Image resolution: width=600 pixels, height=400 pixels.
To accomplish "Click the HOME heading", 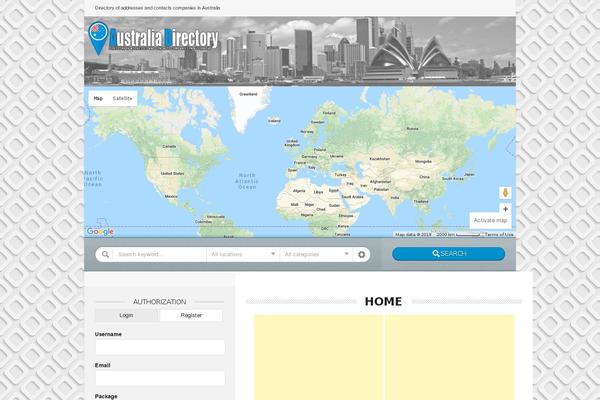I will click(x=383, y=302).
